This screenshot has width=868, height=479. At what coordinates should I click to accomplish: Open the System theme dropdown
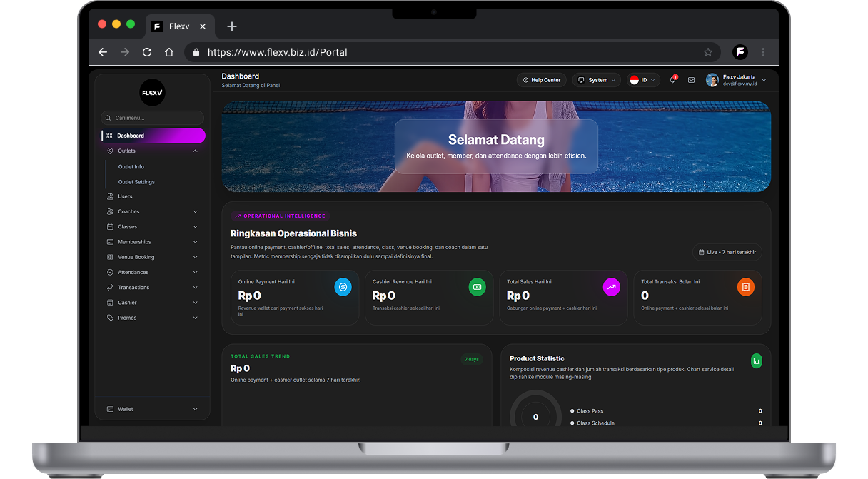(x=596, y=80)
